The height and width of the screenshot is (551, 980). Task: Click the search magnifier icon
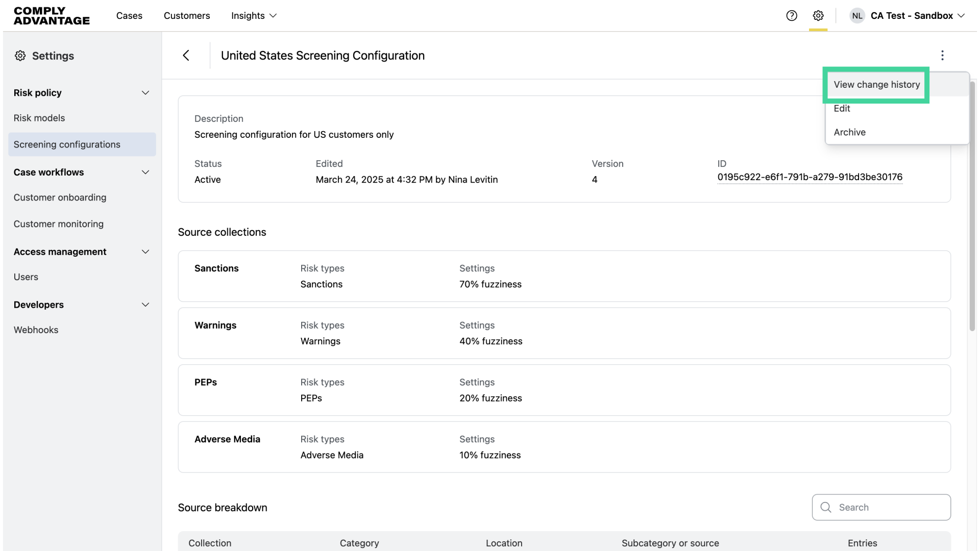[825, 507]
